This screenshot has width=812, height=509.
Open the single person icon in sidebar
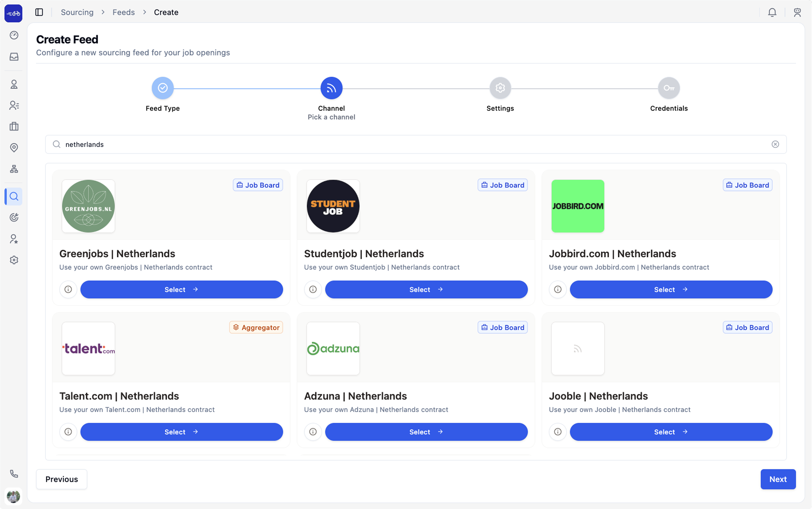(x=14, y=84)
